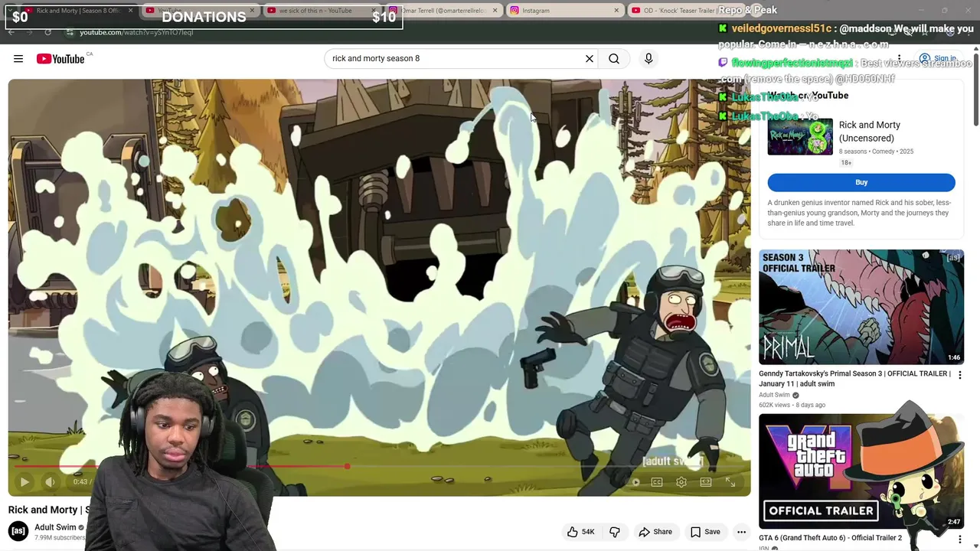Sign in to YouTube
This screenshot has height=551, width=980.
[938, 59]
